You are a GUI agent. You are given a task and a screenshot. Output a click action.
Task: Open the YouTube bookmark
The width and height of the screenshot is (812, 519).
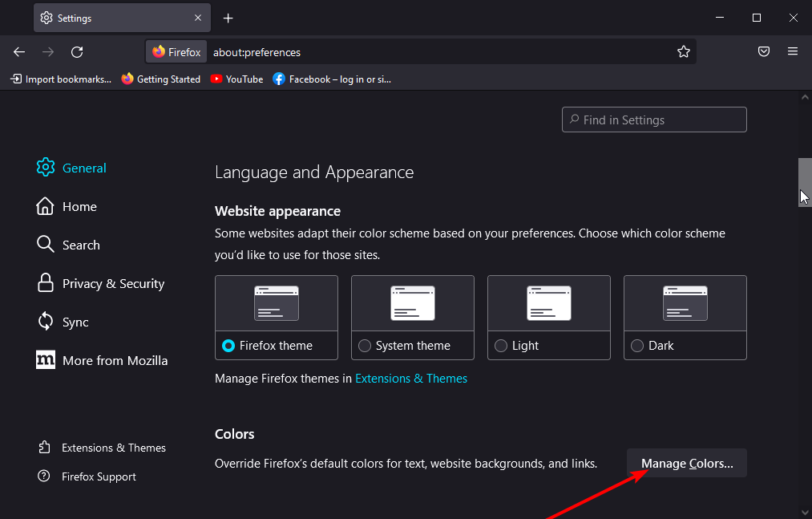point(237,79)
